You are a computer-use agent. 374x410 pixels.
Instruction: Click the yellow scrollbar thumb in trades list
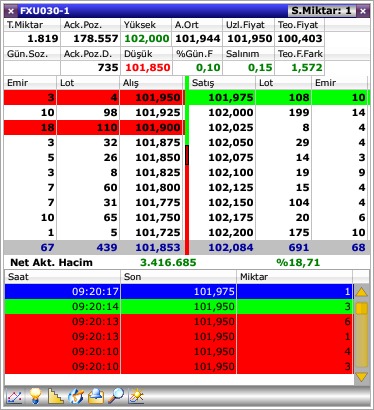point(362,308)
